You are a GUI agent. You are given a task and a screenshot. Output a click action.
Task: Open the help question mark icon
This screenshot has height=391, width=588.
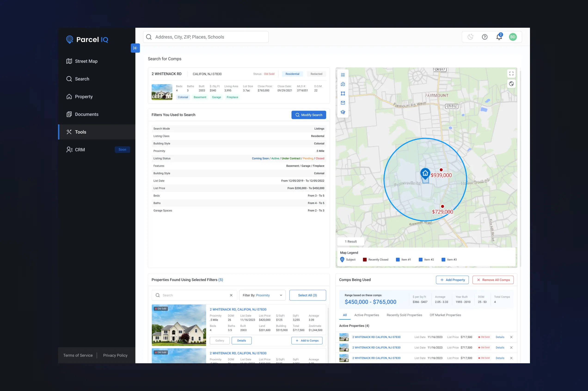[484, 37]
